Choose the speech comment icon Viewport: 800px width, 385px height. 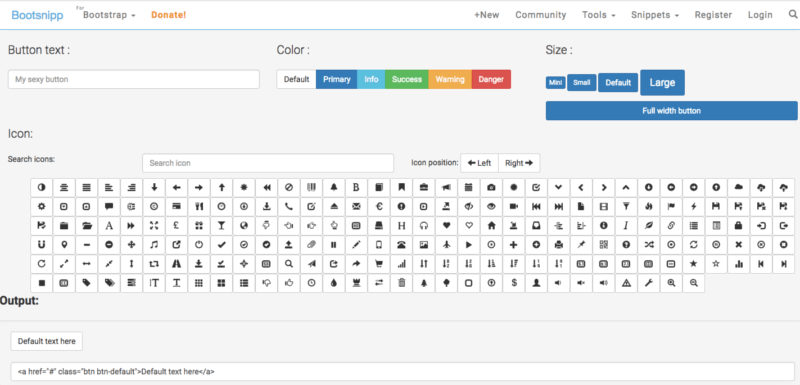[109, 207]
